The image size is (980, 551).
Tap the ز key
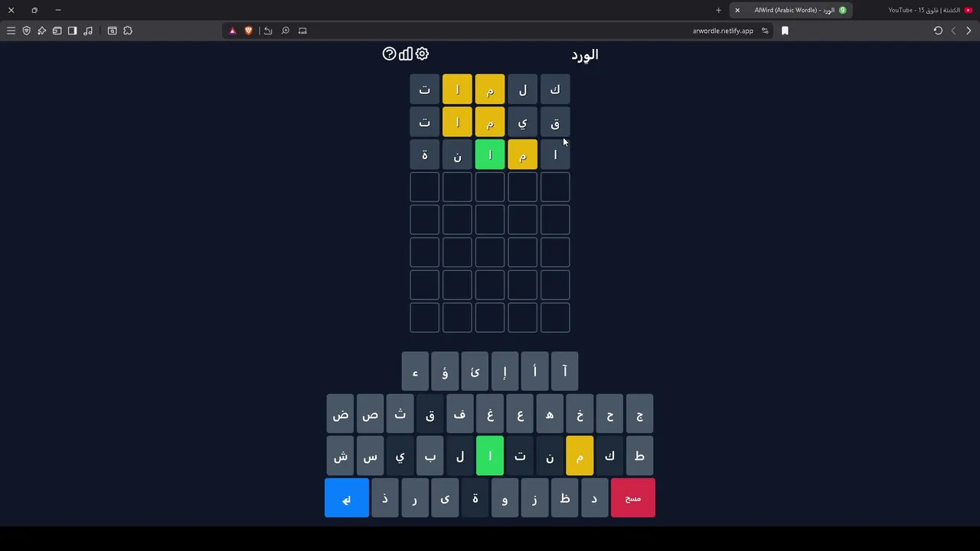[534, 498]
